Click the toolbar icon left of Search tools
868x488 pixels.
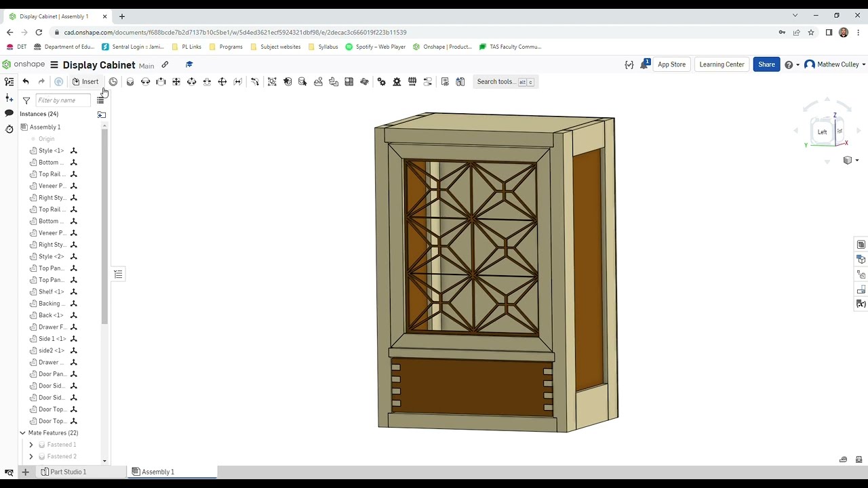(460, 82)
